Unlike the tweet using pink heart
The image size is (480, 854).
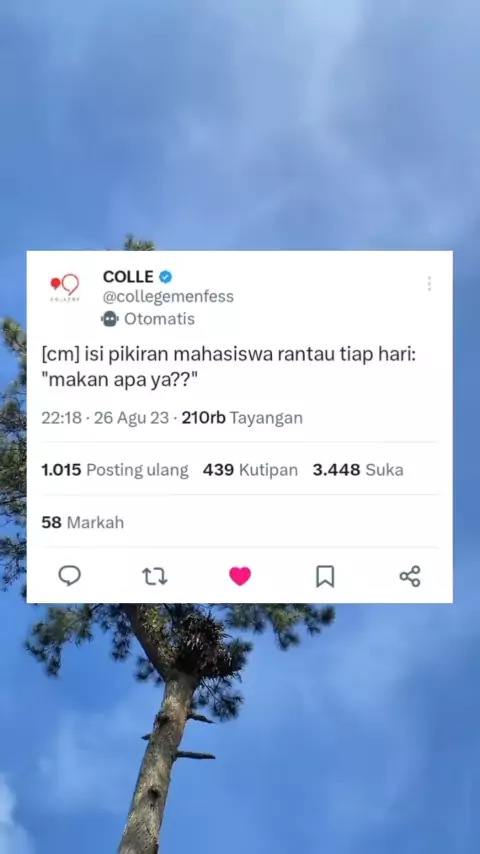[240, 576]
